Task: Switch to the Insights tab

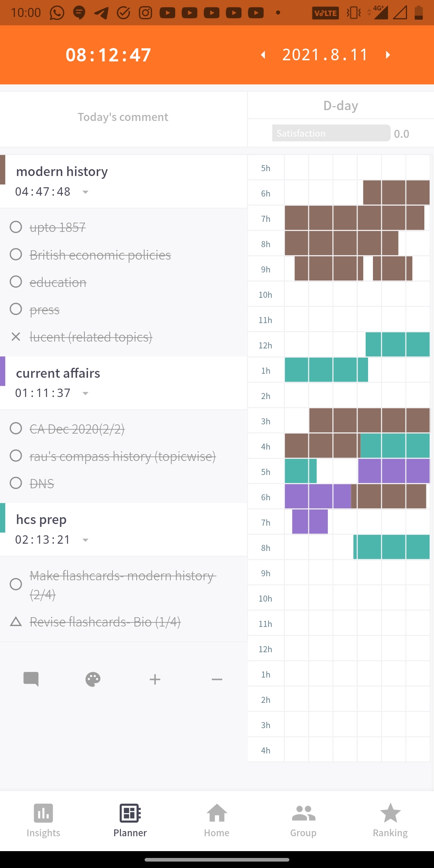Action: (x=43, y=820)
